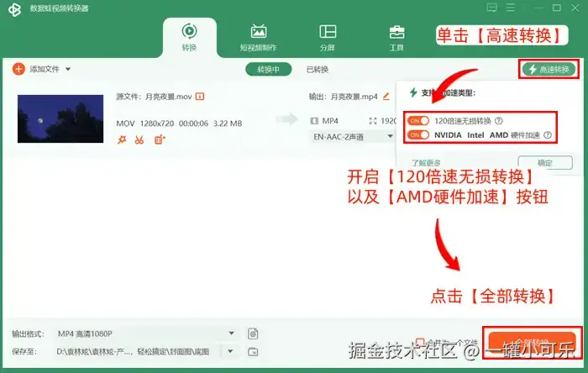Expand the 保存至 path dropdown

(x=230, y=351)
